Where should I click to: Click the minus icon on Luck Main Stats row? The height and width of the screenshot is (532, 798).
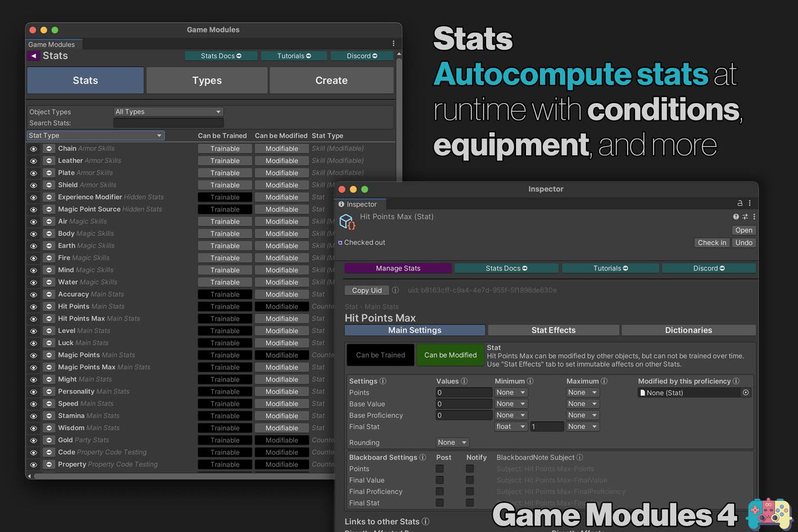tap(49, 343)
